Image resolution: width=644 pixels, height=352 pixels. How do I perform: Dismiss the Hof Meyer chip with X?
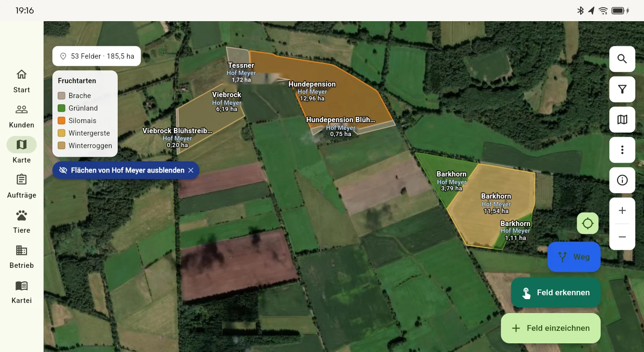[x=191, y=170]
